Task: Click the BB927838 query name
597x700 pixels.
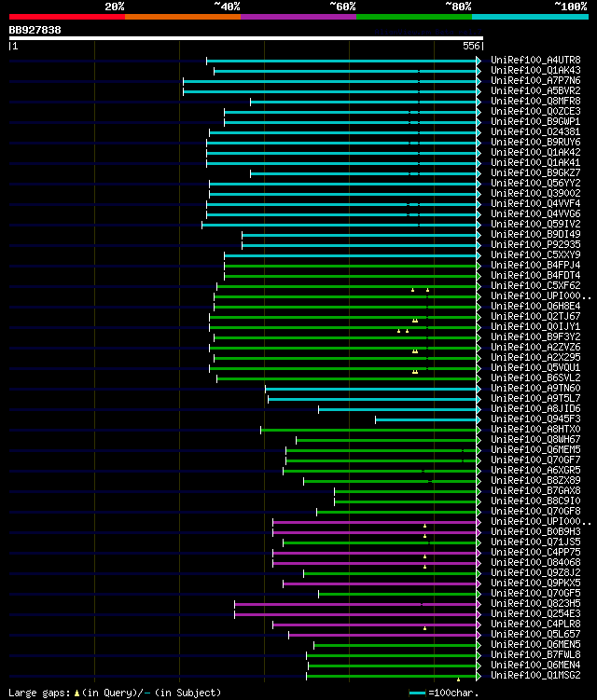Action: coord(35,30)
